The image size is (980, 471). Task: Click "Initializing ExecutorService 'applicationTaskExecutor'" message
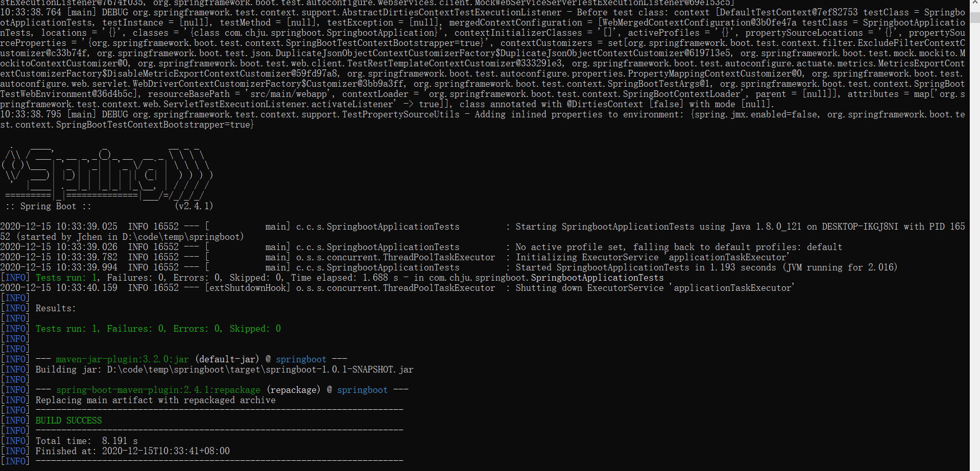pos(652,257)
